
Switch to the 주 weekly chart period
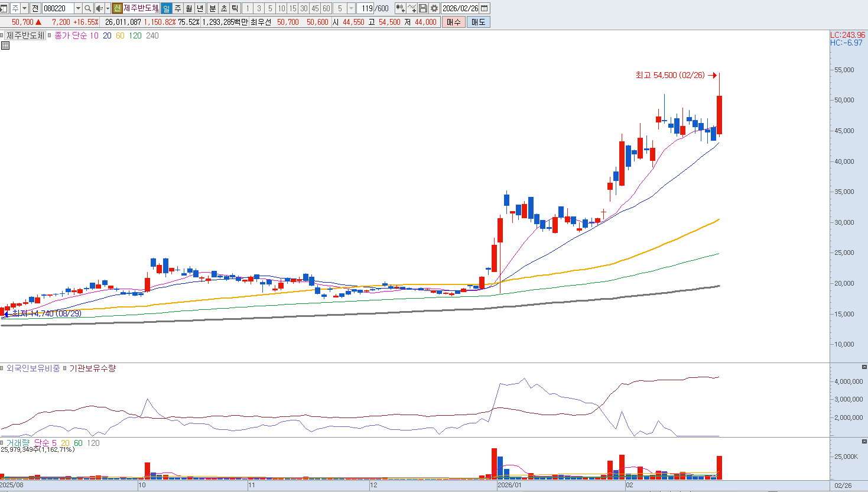pyautogui.click(x=177, y=8)
